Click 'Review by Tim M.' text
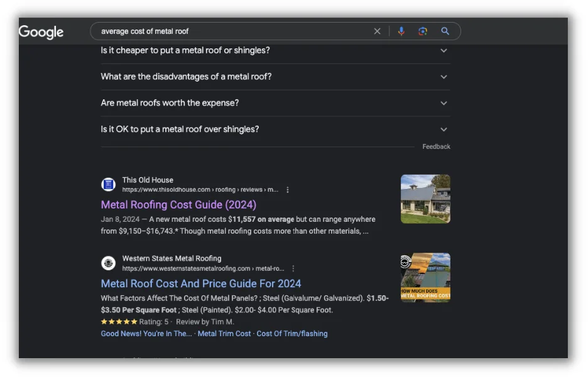Image resolution: width=588 pixels, height=377 pixels. tap(205, 322)
